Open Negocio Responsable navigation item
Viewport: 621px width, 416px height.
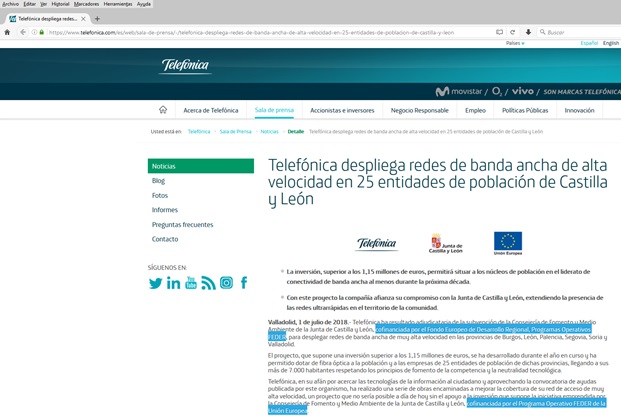(419, 111)
